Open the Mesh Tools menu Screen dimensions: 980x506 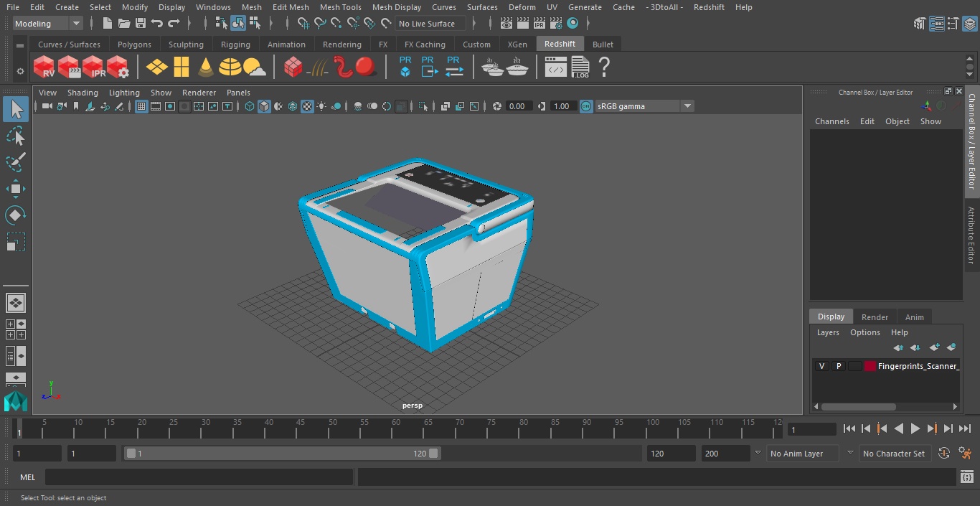[340, 7]
